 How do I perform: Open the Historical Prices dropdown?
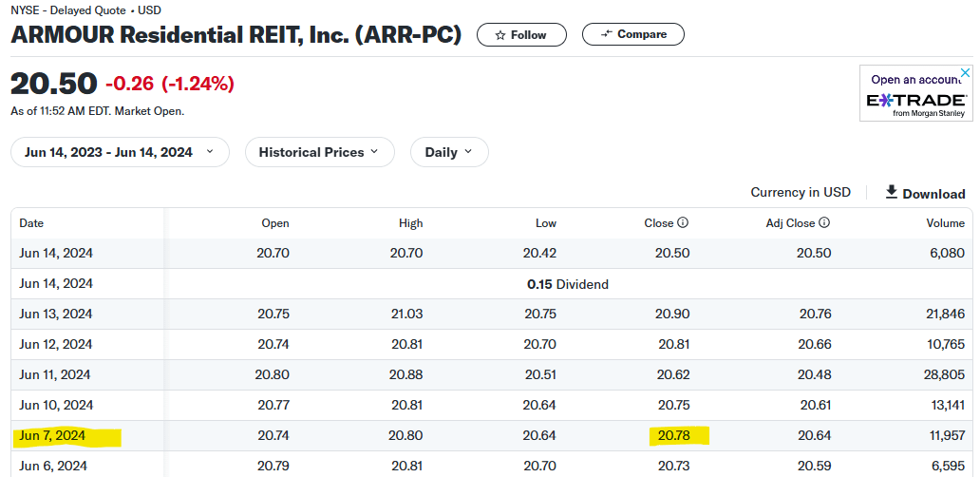[x=318, y=152]
